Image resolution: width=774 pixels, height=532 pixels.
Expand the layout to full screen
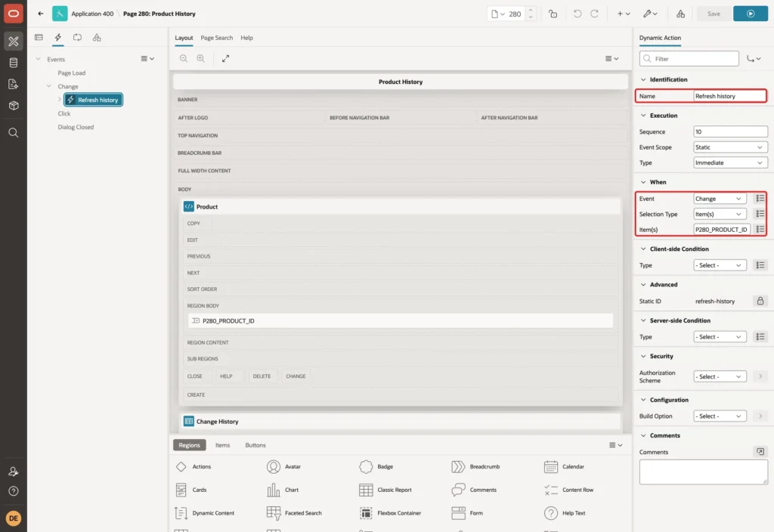pyautogui.click(x=225, y=58)
